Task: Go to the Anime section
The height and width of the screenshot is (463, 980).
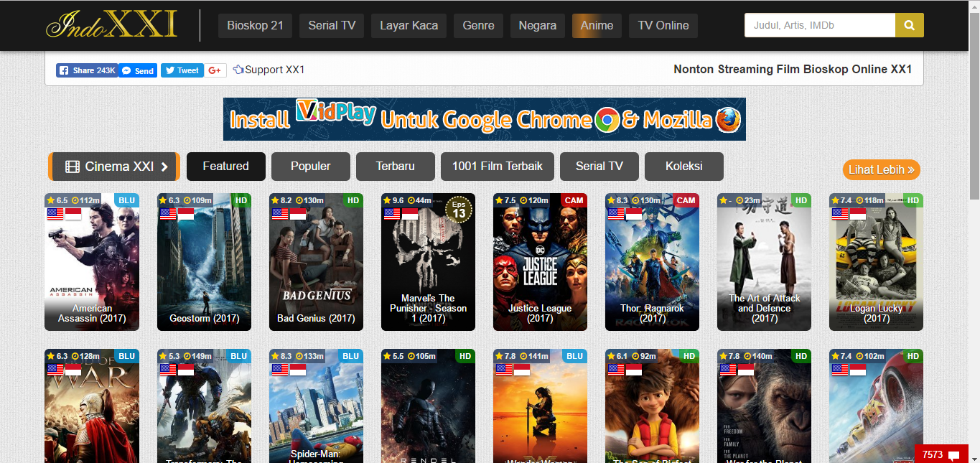Action: pos(597,26)
